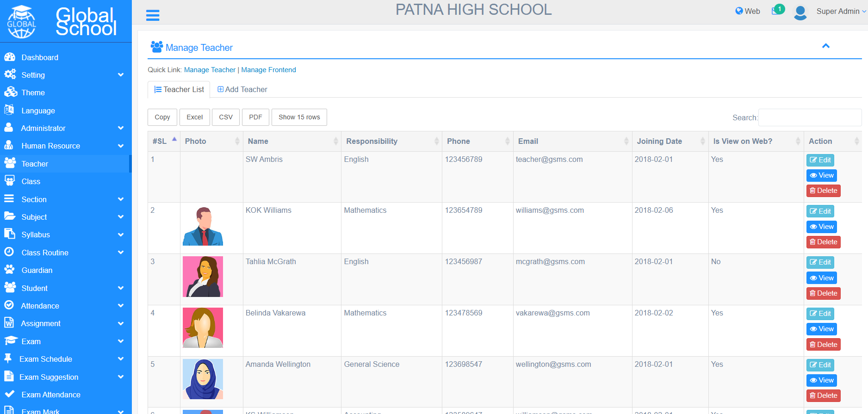
Task: Open the Show 15 rows dropdown
Action: click(299, 117)
